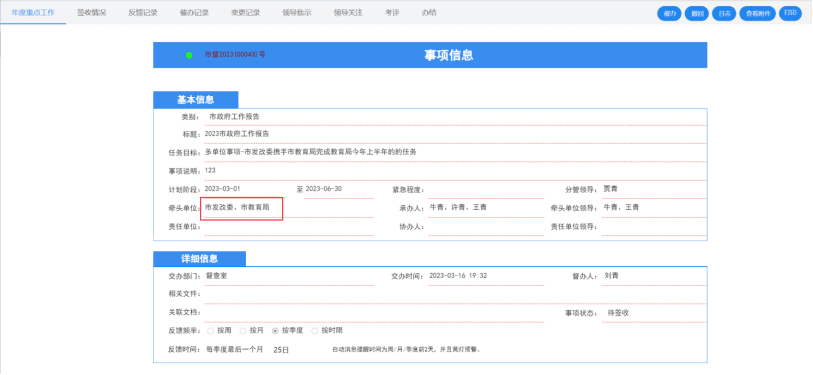Viewport: 813px width, 375px height.
Task: Click the 每季度最后一个月 feedback time text
Action: click(234, 350)
